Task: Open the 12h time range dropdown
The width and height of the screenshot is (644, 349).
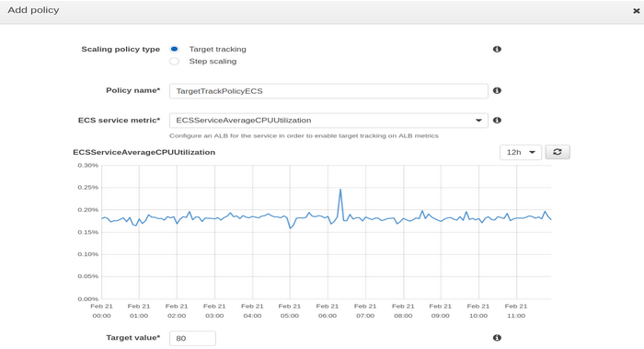Action: point(521,152)
